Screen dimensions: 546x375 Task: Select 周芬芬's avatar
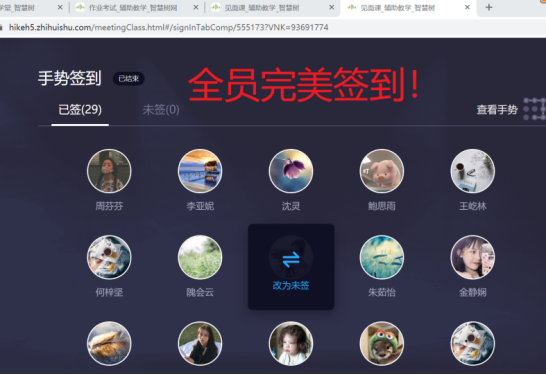pos(109,171)
